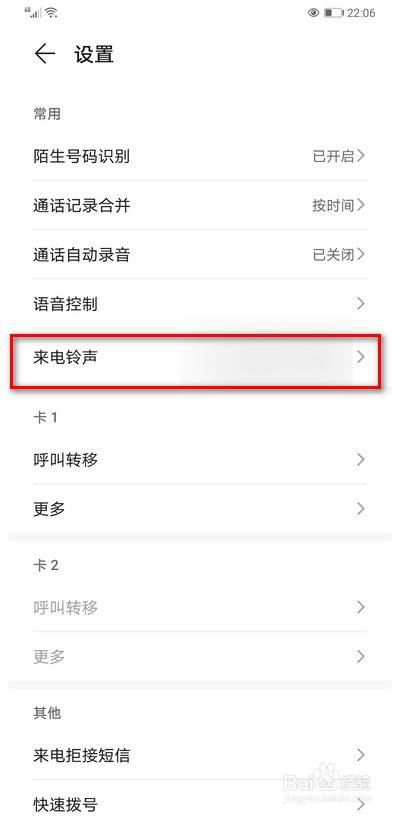Tap the back arrow next to 设置
Screen dimensions: 400x816
[45, 54]
